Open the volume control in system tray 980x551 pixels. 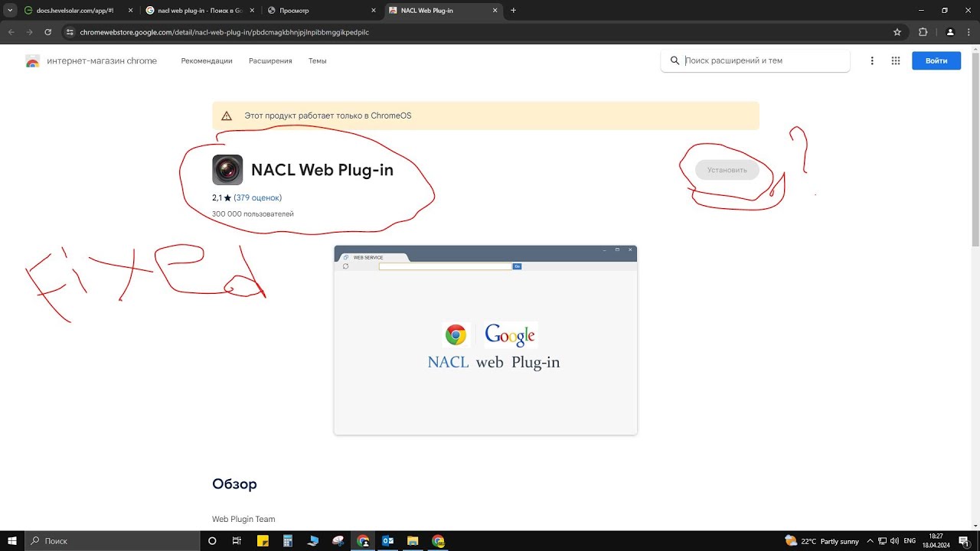coord(894,541)
